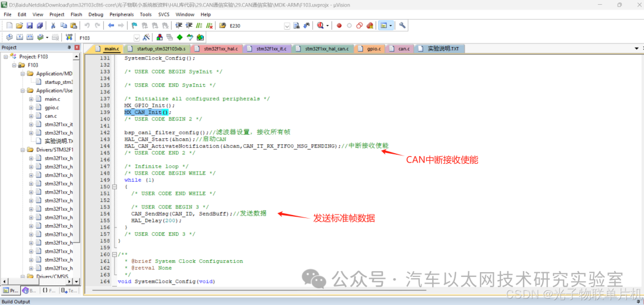Open a file using the folder icon
Screen dimensions: 644x305
point(19,26)
